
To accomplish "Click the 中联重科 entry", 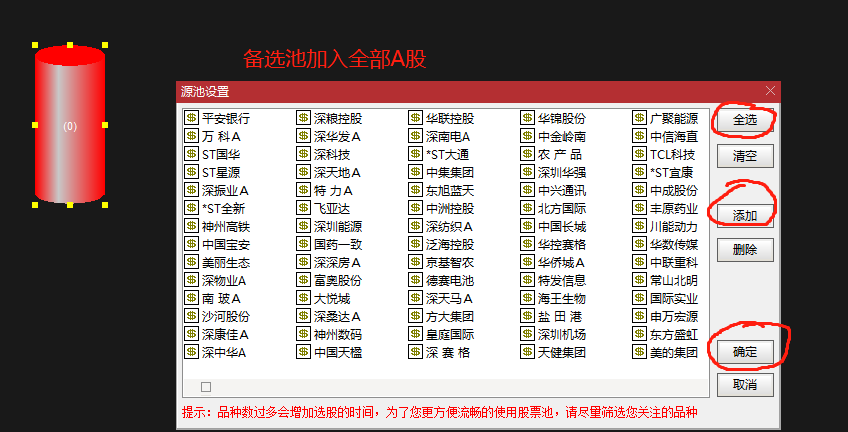I will [x=674, y=263].
